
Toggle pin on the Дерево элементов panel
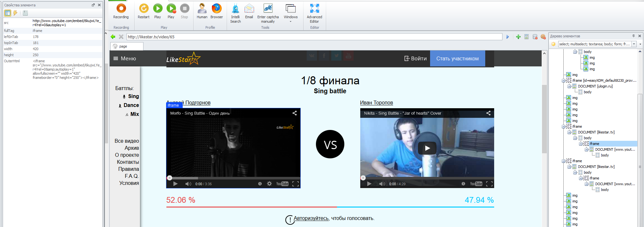633,36
